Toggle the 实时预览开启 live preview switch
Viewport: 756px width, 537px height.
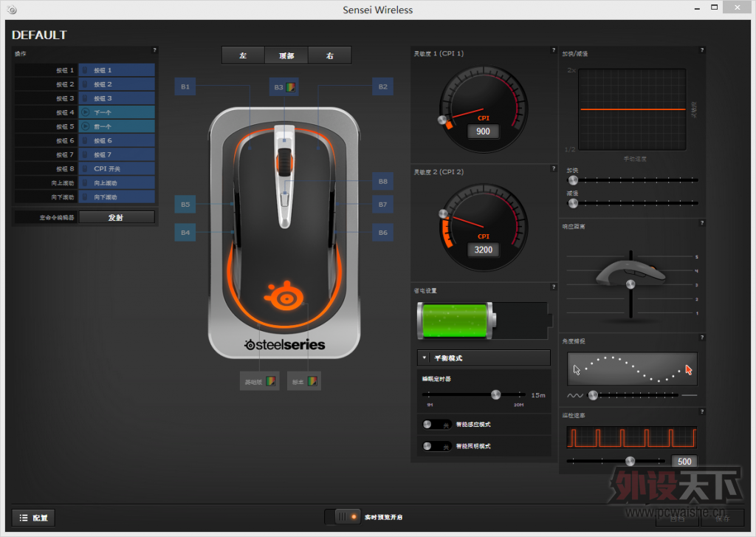click(x=343, y=517)
